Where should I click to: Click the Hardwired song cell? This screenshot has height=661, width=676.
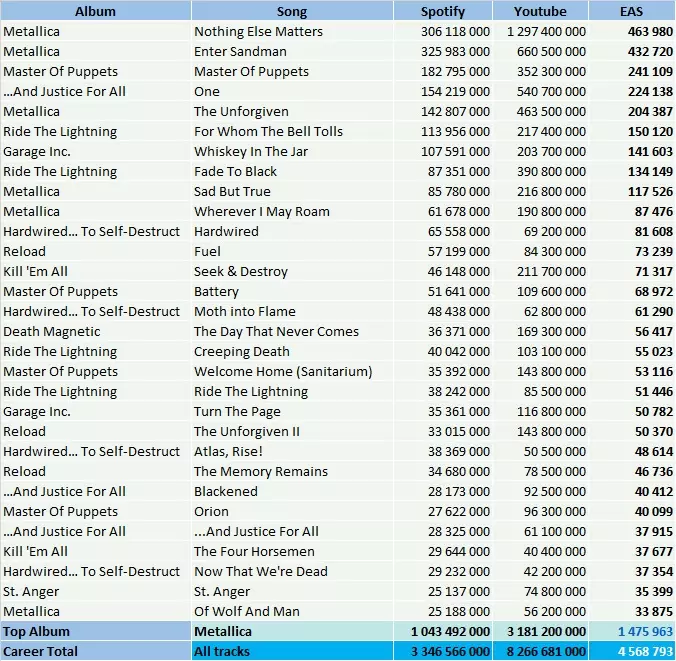pos(292,232)
